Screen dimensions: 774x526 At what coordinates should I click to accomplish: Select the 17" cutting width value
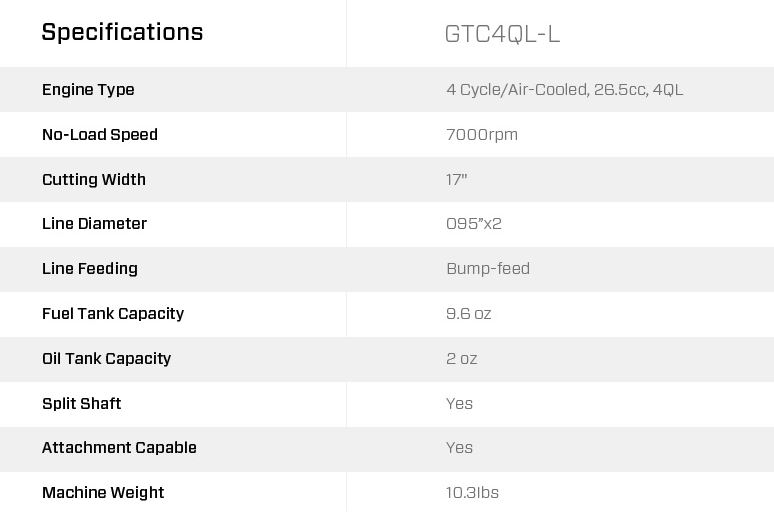tap(456, 180)
